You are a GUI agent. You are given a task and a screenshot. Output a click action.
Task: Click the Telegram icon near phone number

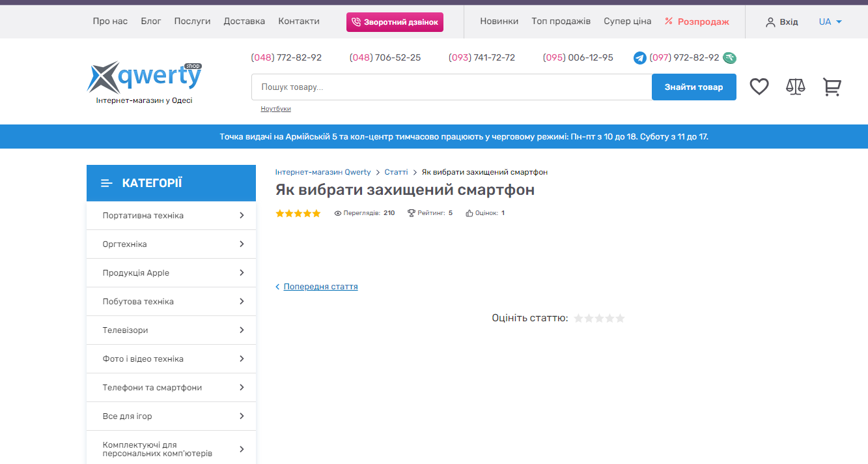[640, 58]
